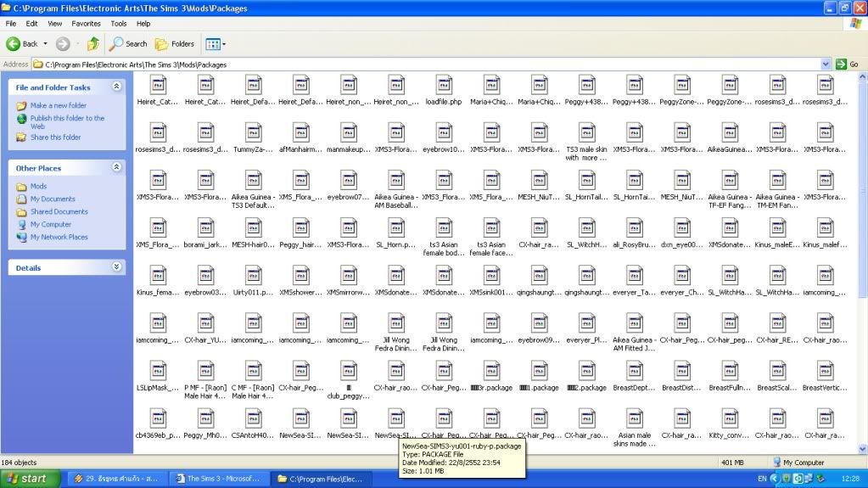The height and width of the screenshot is (488, 868).
Task: Click the Go button
Action: [848, 65]
